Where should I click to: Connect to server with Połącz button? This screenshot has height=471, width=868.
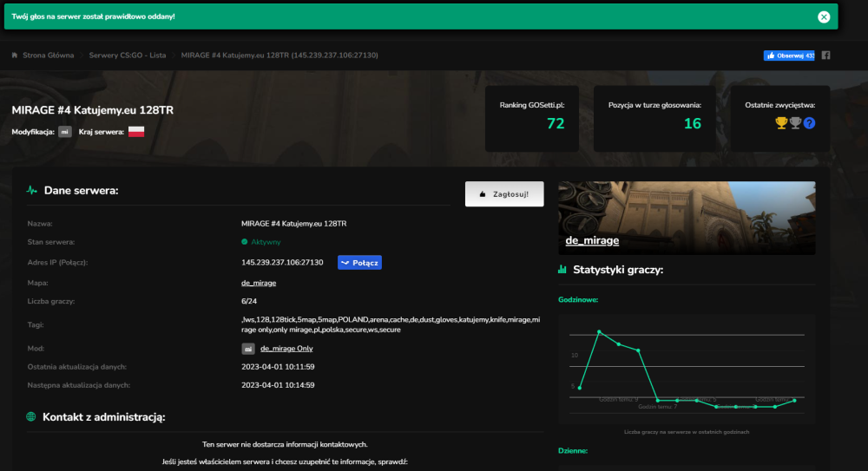coord(359,262)
